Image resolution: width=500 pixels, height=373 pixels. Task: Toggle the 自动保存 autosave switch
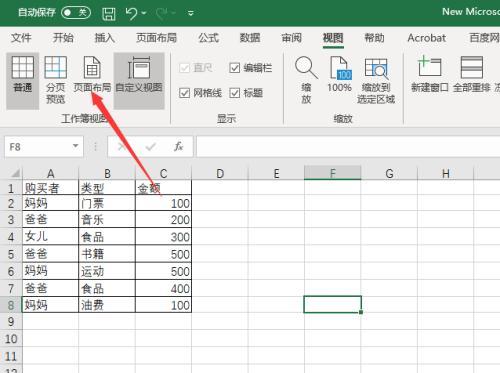pyautogui.click(x=76, y=13)
